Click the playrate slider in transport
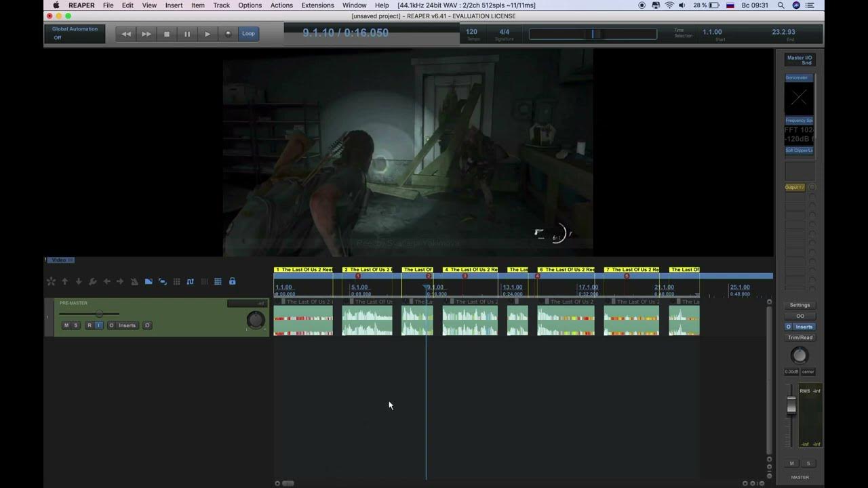 (593, 34)
